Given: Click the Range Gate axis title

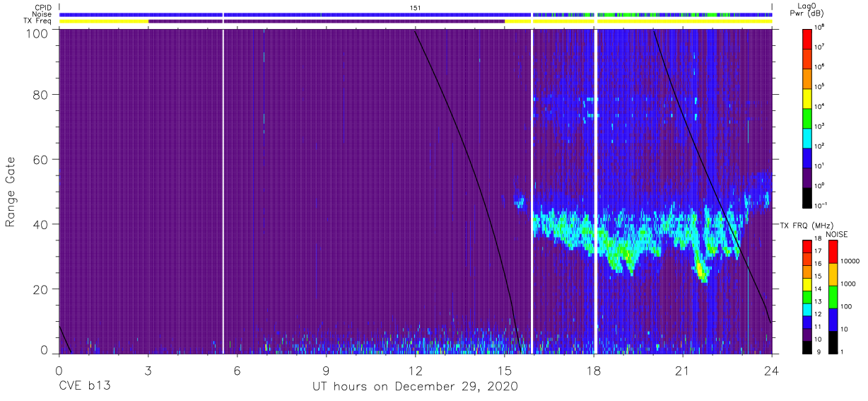Looking at the screenshot, I should 11,192.
